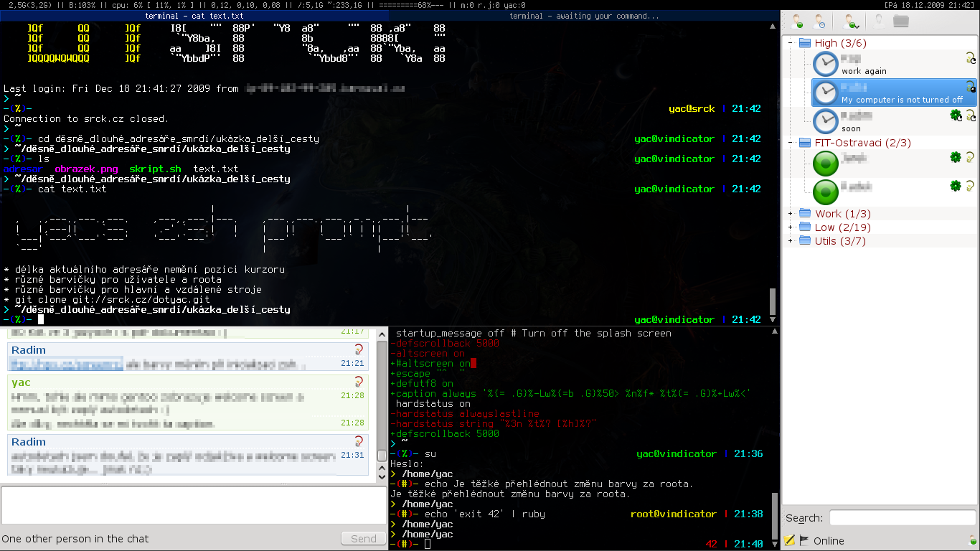The width and height of the screenshot is (980, 551).
Task: Click 'One other person in the chat' status text
Action: coord(75,539)
